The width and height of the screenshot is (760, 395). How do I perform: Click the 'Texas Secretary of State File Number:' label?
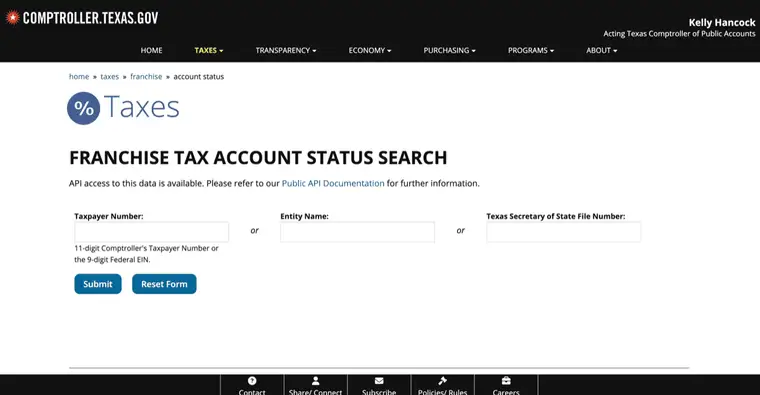pos(556,216)
